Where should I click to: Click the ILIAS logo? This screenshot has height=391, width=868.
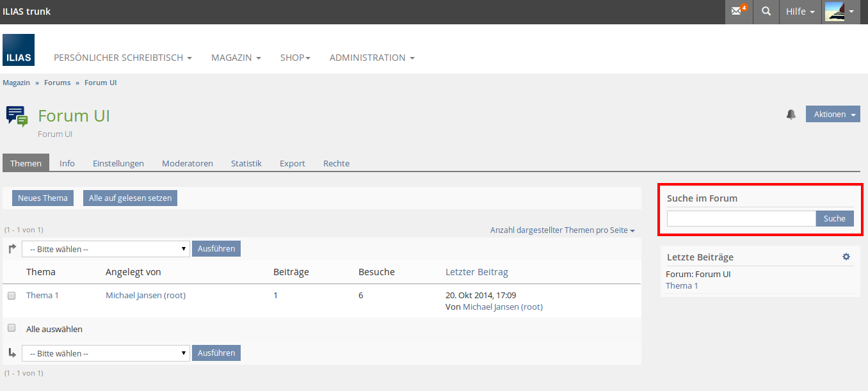[x=19, y=50]
